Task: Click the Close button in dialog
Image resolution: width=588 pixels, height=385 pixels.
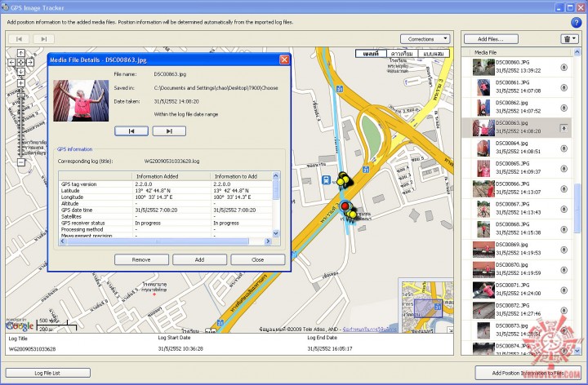Action: [x=257, y=259]
